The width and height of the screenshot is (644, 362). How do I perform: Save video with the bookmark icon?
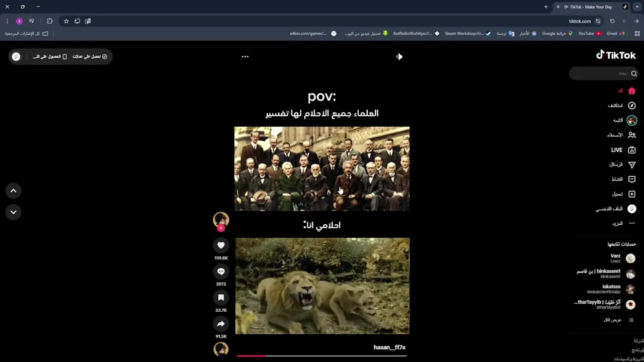tap(221, 297)
